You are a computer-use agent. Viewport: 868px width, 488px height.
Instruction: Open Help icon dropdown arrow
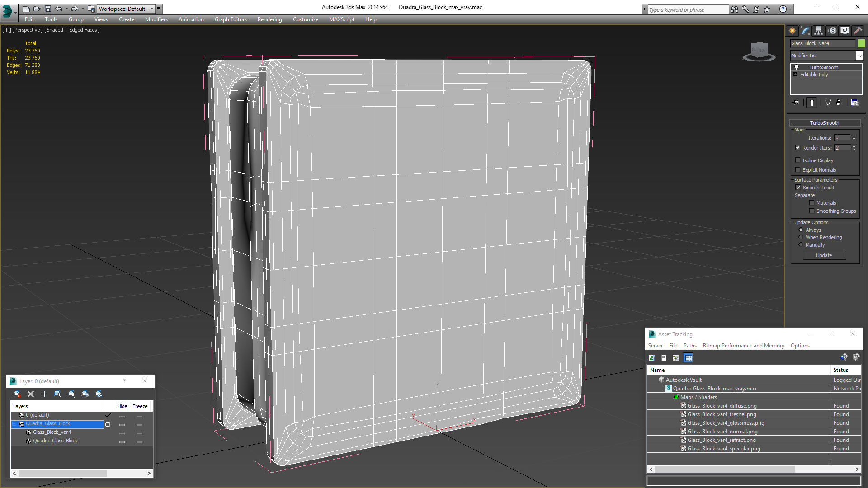790,9
